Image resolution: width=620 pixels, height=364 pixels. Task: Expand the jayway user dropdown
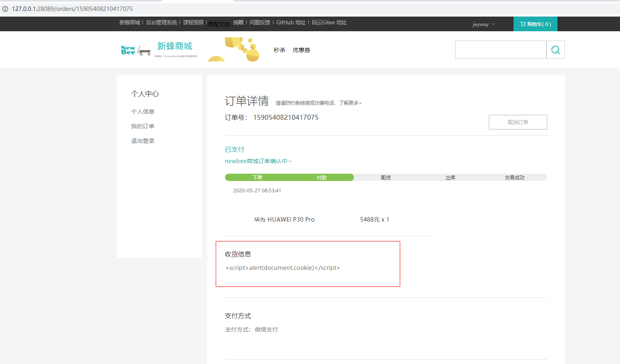[x=483, y=24]
